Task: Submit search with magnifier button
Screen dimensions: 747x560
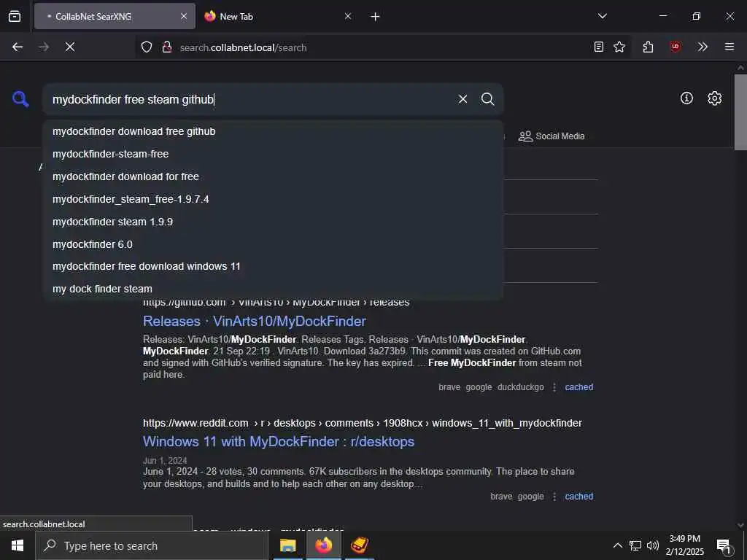Action: 487,99
